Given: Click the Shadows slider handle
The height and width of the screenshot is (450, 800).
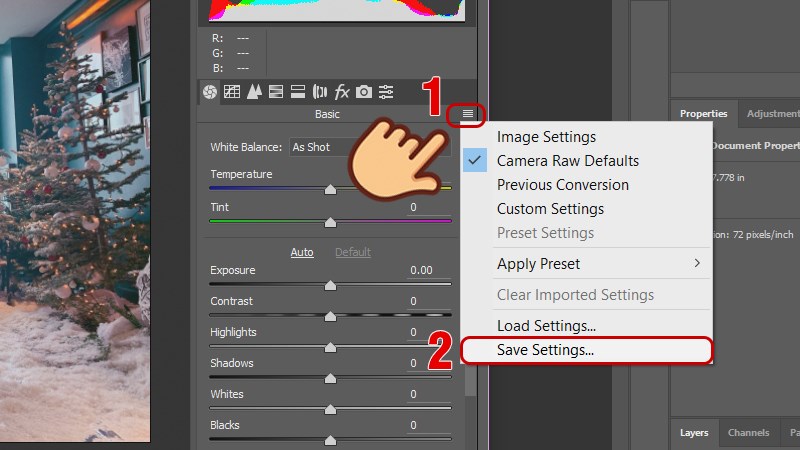Looking at the screenshot, I should coord(331,378).
